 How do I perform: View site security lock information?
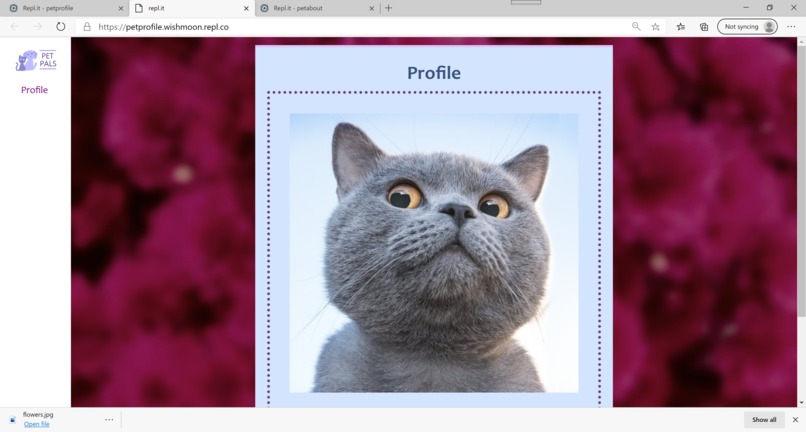click(x=87, y=27)
